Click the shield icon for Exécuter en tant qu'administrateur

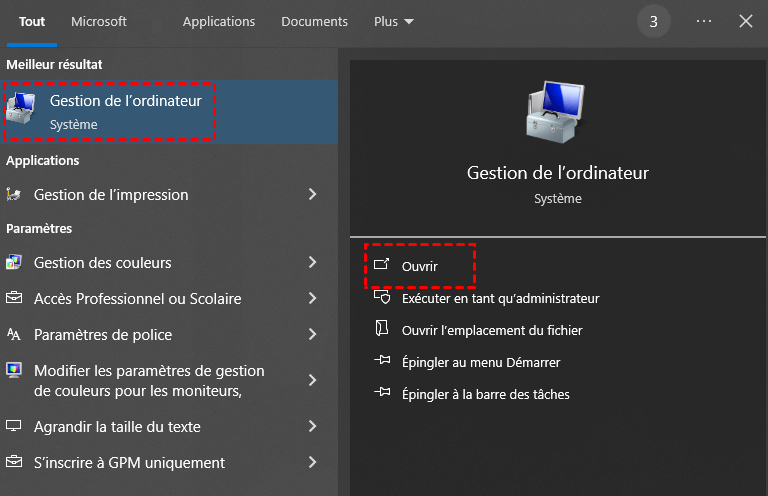tap(382, 297)
